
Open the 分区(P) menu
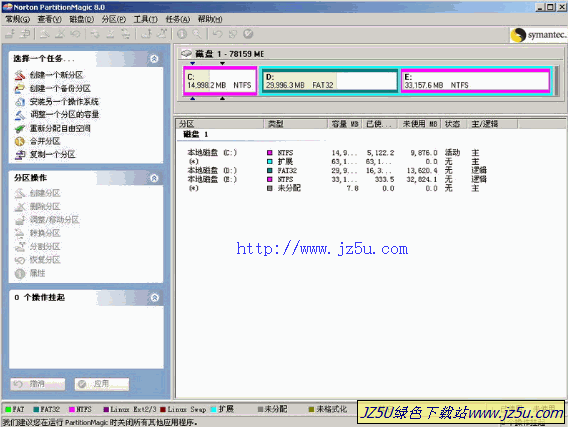pyautogui.click(x=113, y=19)
